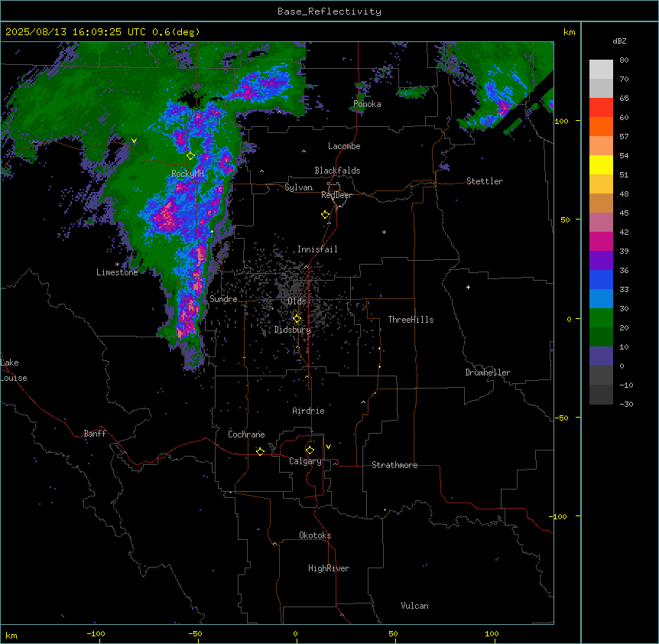Click the Vulcan town label

[x=414, y=606]
